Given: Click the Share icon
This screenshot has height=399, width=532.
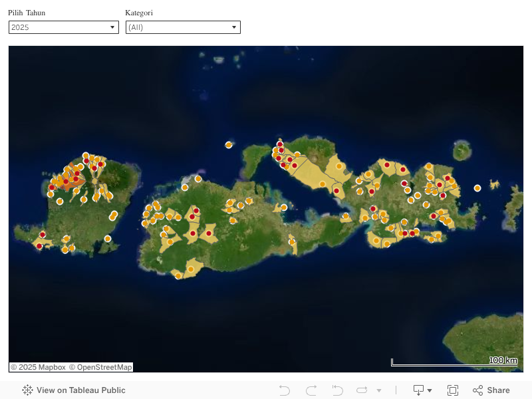Looking at the screenshot, I should (x=491, y=390).
